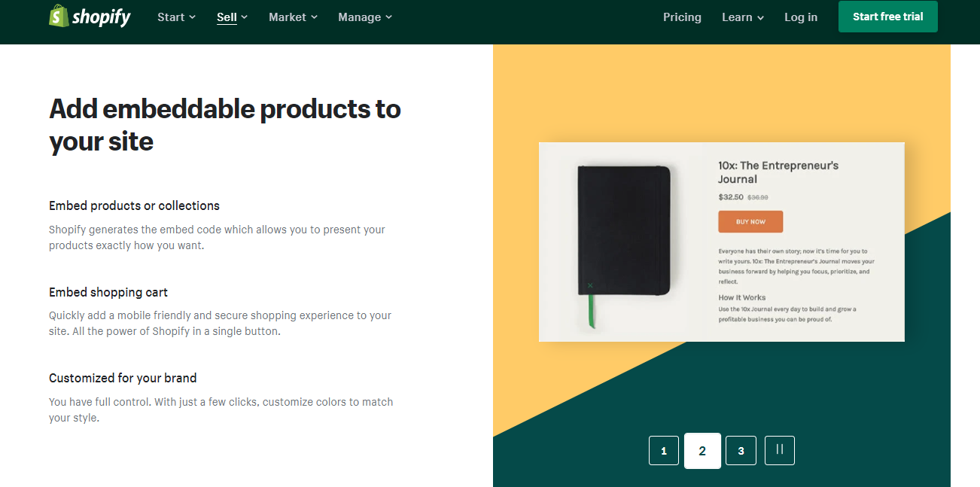Open the Market dropdown menu
The width and height of the screenshot is (980, 487).
click(x=293, y=17)
